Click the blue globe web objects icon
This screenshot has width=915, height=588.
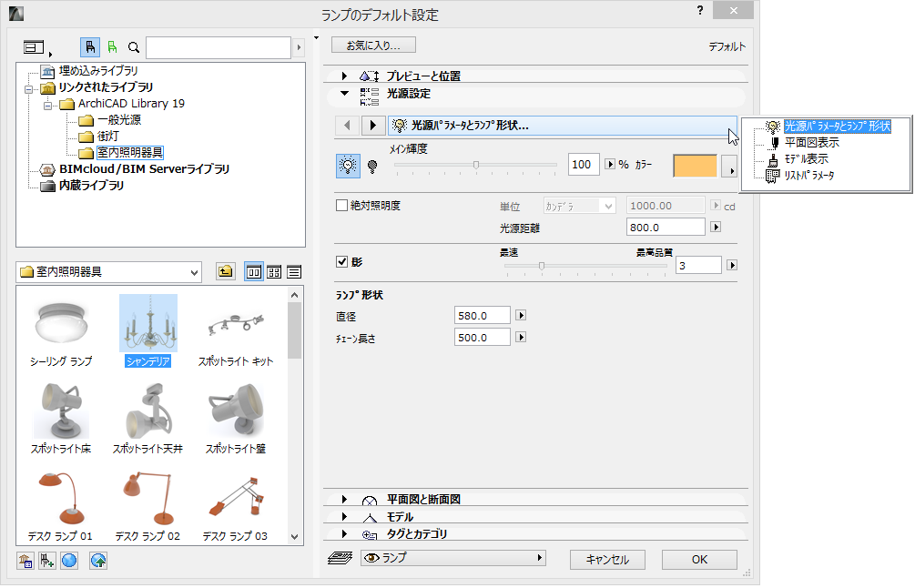(69, 561)
